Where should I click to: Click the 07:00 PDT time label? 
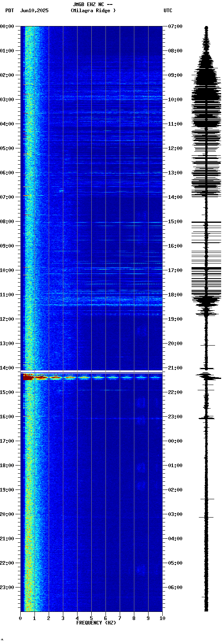7,197
